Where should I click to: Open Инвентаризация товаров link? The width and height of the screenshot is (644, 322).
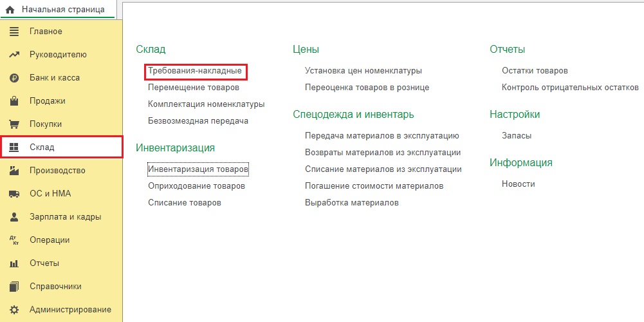coord(198,169)
